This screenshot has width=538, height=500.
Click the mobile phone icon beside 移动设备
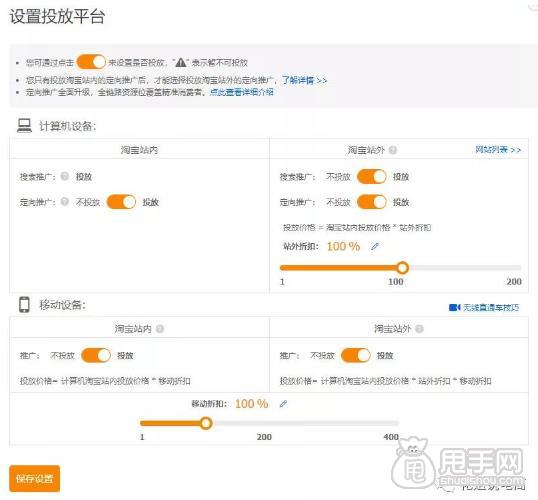coord(24,305)
